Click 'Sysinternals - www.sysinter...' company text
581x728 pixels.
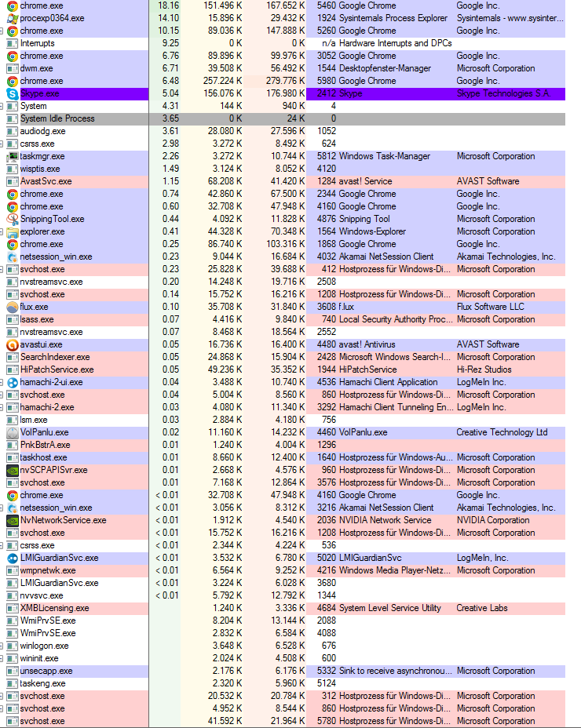510,18
